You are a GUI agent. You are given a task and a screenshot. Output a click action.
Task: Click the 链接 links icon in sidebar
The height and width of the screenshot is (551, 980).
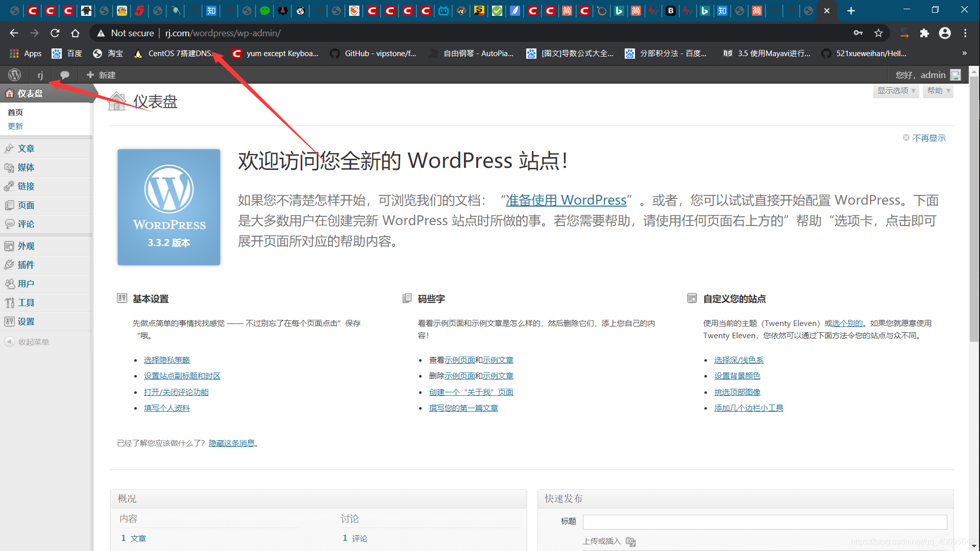click(9, 186)
